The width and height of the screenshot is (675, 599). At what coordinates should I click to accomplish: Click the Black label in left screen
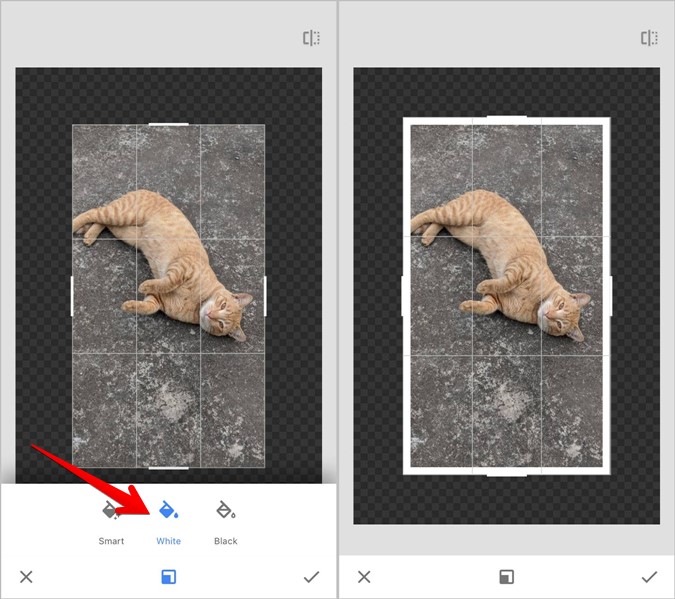[226, 541]
